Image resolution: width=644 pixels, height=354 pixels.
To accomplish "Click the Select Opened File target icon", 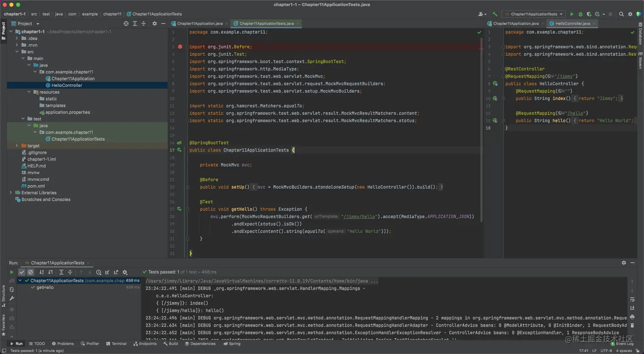I will [x=126, y=23].
